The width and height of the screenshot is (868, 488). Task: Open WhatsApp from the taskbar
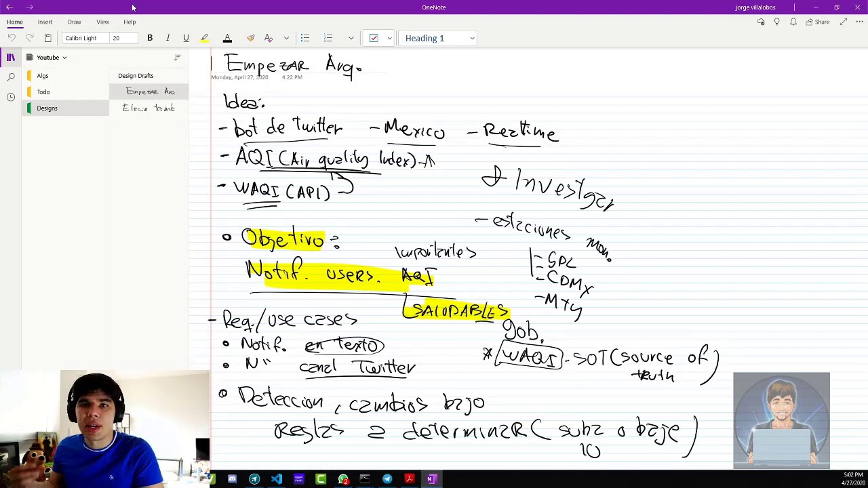coord(343,479)
